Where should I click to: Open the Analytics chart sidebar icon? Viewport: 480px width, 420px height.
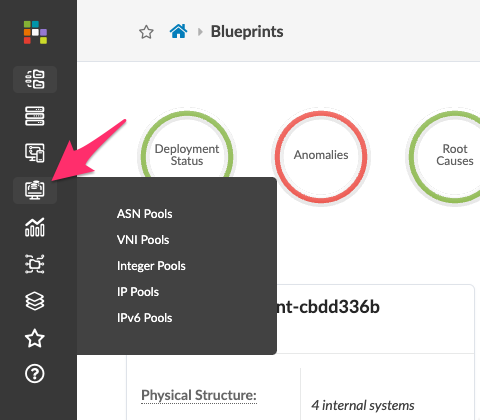point(35,227)
